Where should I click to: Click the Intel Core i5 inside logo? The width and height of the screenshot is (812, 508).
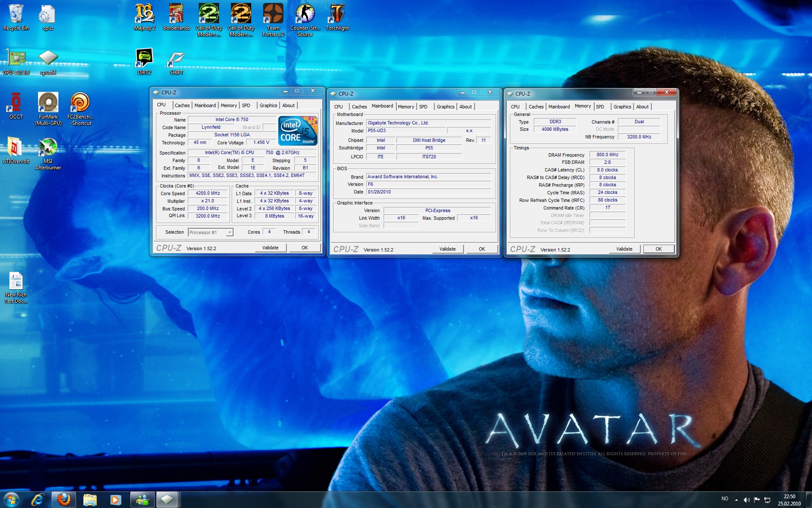point(298,131)
